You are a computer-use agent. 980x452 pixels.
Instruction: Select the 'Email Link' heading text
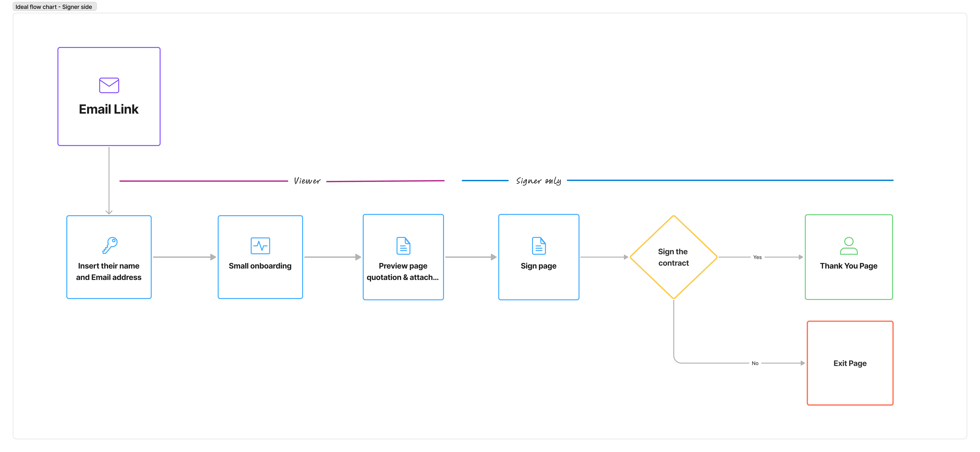(x=109, y=110)
